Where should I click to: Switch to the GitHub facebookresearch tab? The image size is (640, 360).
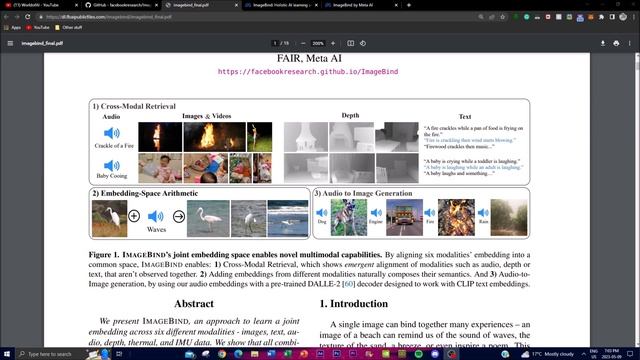coord(122,5)
